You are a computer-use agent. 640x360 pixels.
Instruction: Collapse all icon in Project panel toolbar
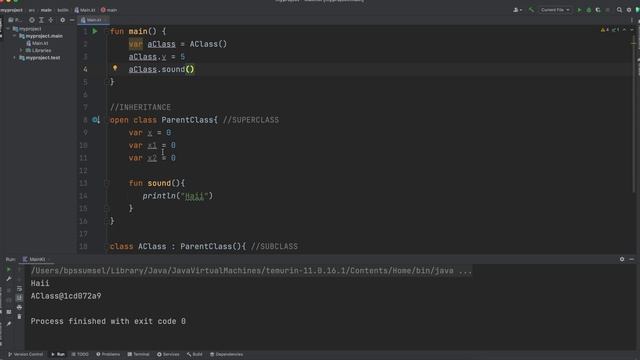pos(51,20)
